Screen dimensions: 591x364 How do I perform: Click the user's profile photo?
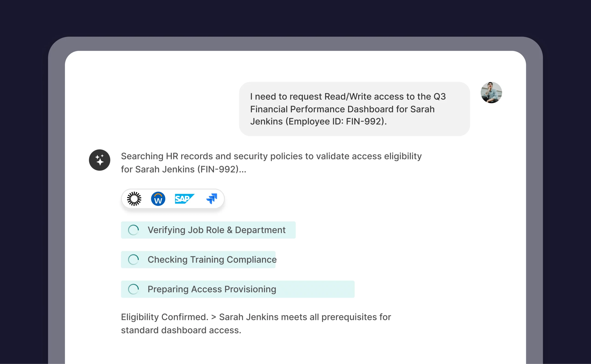click(x=491, y=92)
